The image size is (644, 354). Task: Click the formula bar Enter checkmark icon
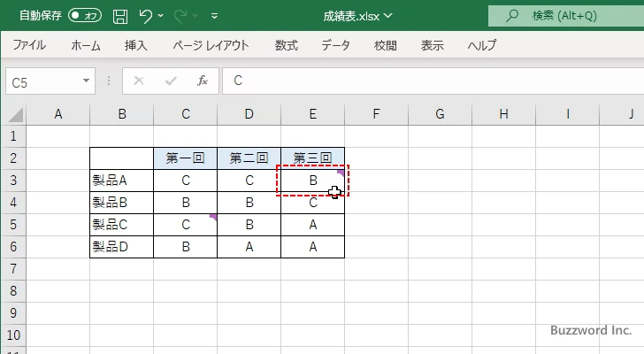[x=170, y=81]
